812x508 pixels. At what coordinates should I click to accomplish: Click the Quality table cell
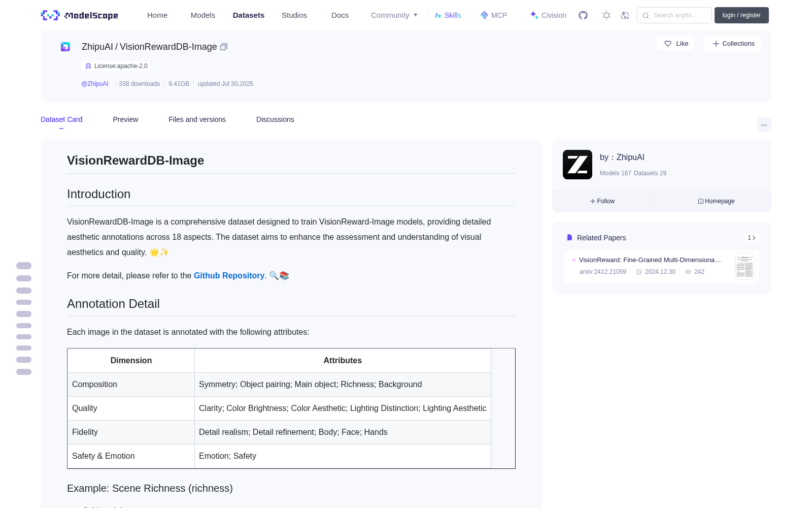(131, 408)
